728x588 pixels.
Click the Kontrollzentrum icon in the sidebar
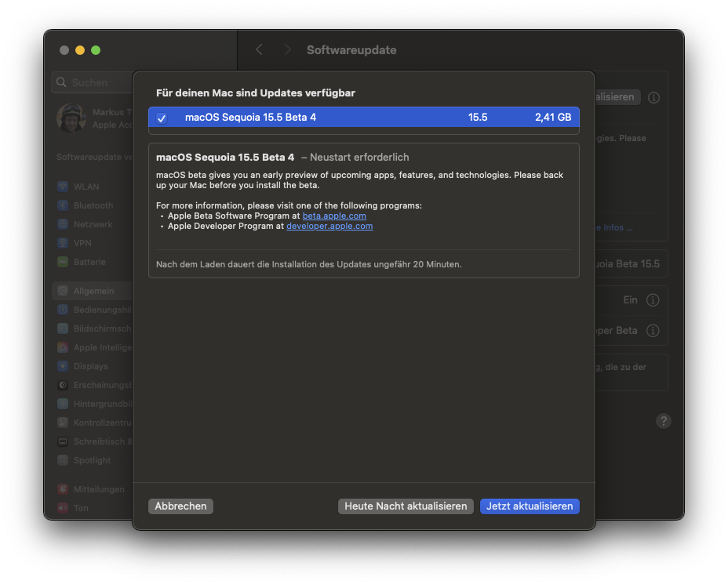coord(63,423)
